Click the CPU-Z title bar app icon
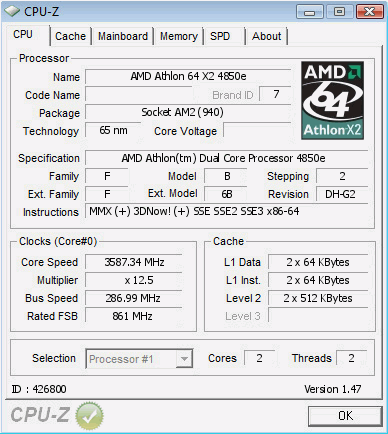This screenshot has width=388, height=434. coord(12,12)
